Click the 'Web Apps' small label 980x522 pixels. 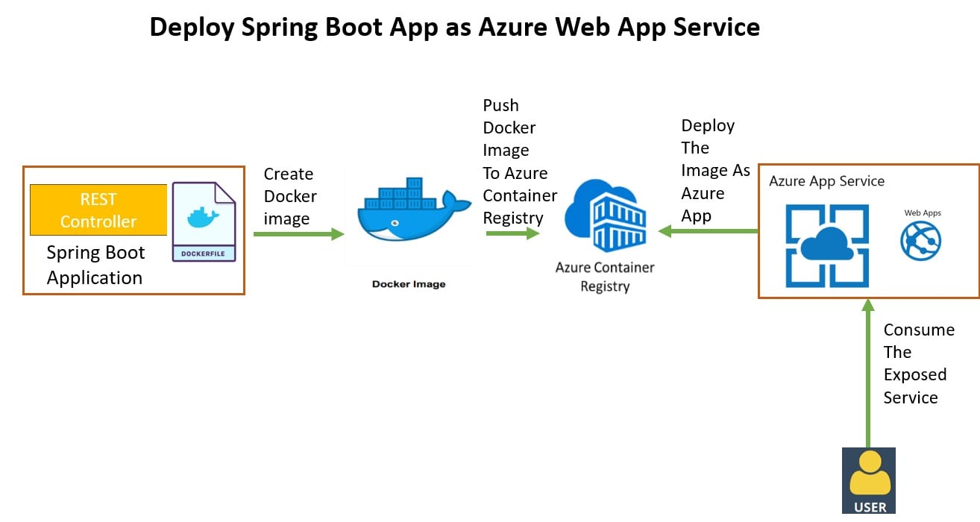coord(923,213)
